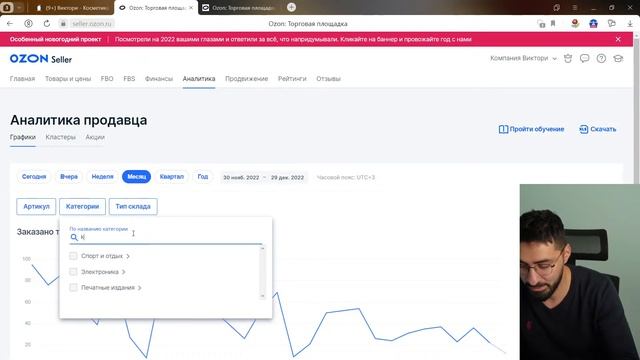Expand the Компания Виктори account dropdown
Viewport: 640px width, 360px height.
[523, 58]
